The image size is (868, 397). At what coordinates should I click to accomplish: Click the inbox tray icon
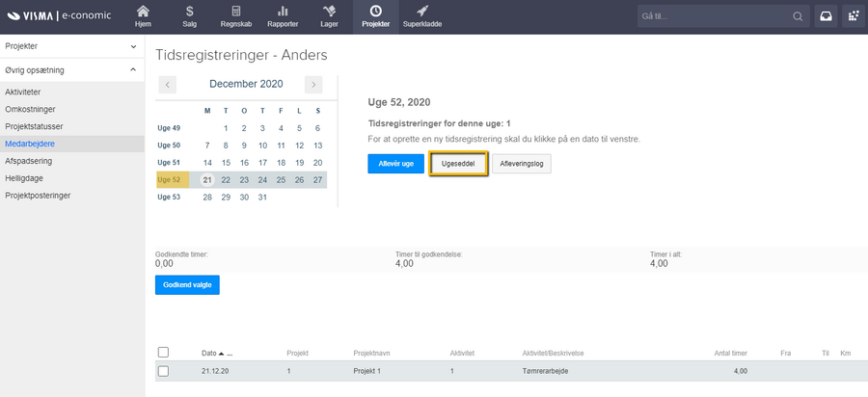827,16
